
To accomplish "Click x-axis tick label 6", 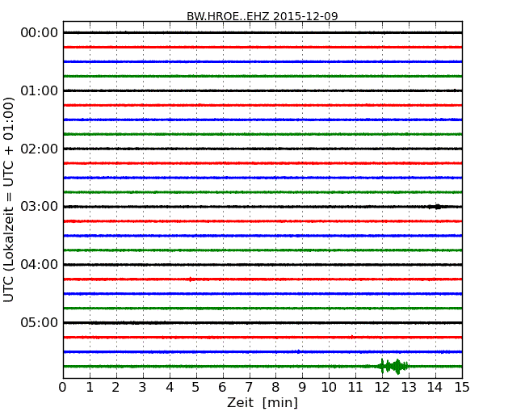I will tap(222, 388).
